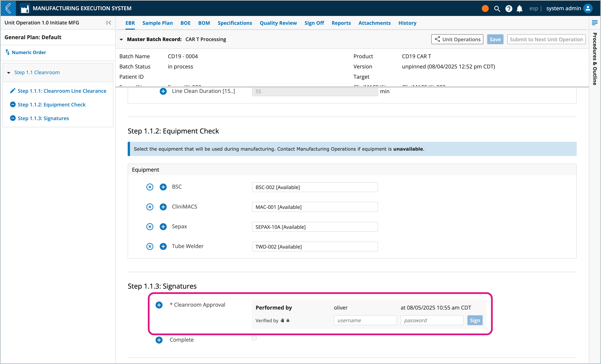
Task: Collapse the left sidebar panel
Action: point(109,23)
